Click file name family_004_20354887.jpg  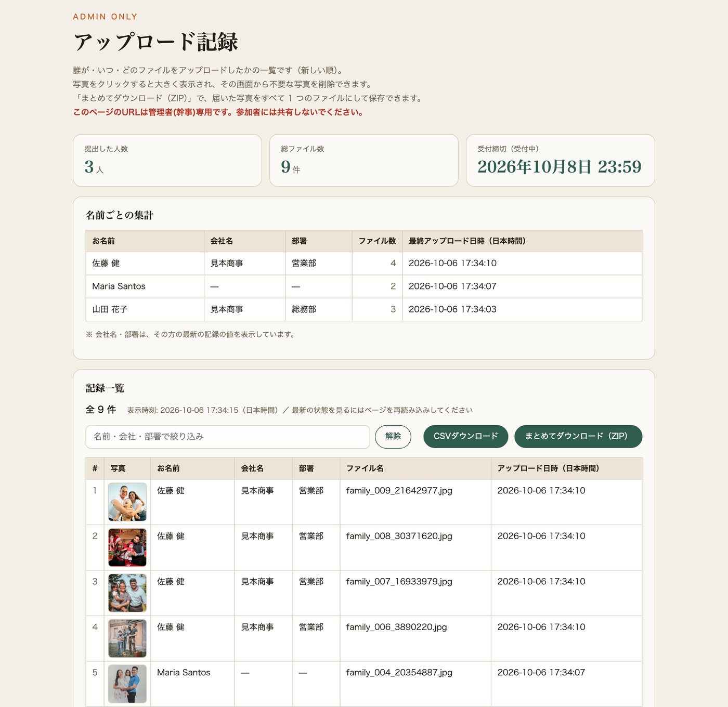[399, 672]
